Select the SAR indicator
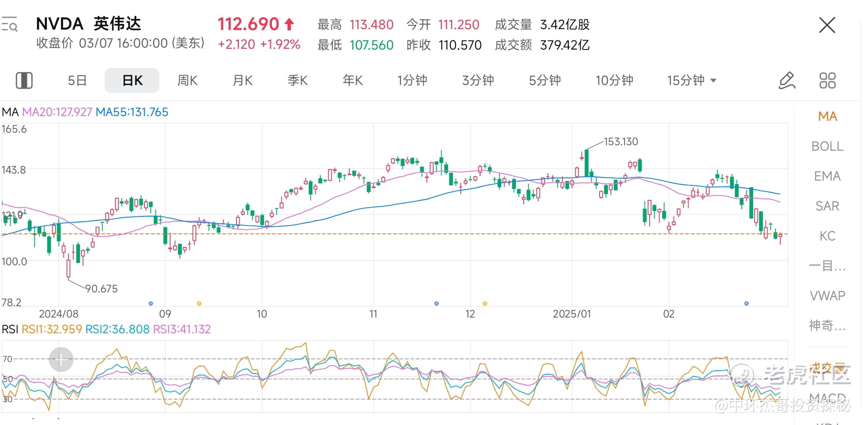868x425 pixels. tap(827, 206)
